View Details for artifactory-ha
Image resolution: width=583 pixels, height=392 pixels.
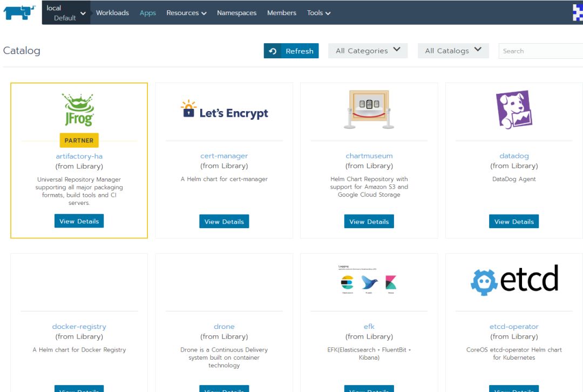[79, 221]
